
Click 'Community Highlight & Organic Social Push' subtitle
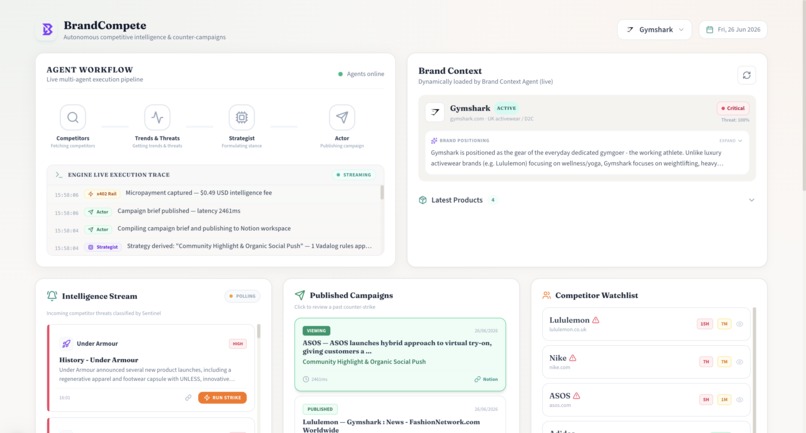click(364, 362)
